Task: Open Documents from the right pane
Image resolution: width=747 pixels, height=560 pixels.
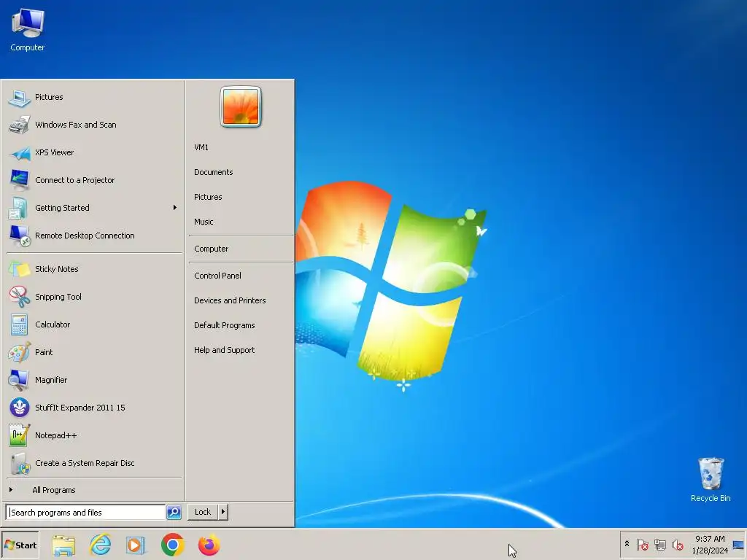Action: pos(214,172)
